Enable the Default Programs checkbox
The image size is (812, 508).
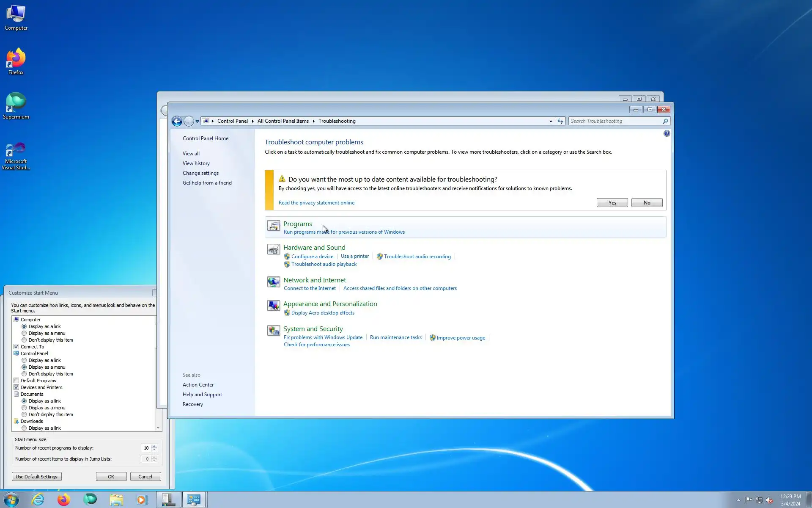click(16, 381)
